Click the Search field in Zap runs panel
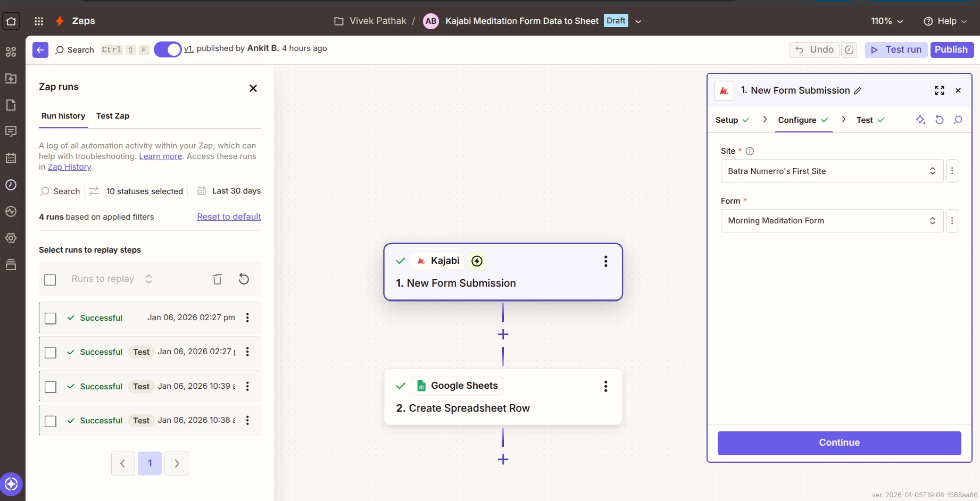The height and width of the screenshot is (501, 980). 60,191
